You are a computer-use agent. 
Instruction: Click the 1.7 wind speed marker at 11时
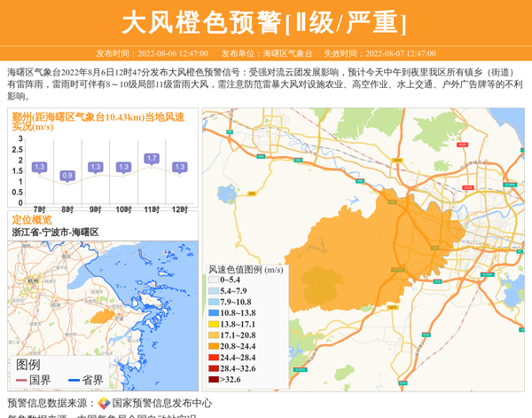(x=152, y=159)
